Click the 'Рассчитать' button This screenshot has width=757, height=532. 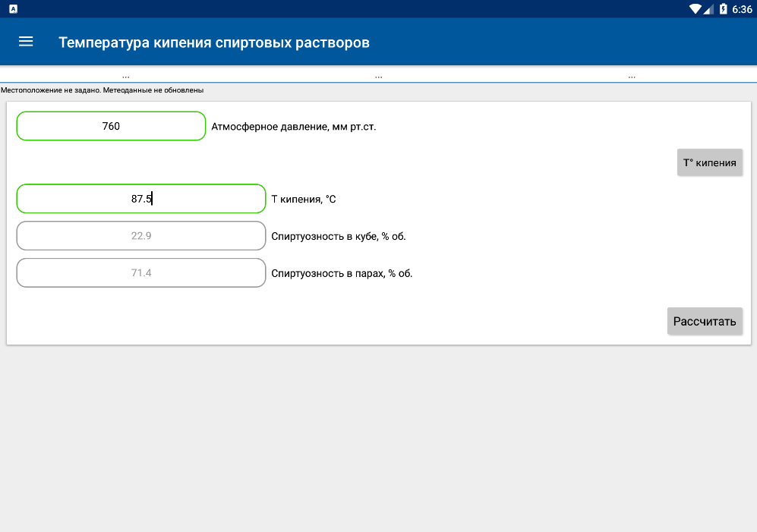coord(705,321)
